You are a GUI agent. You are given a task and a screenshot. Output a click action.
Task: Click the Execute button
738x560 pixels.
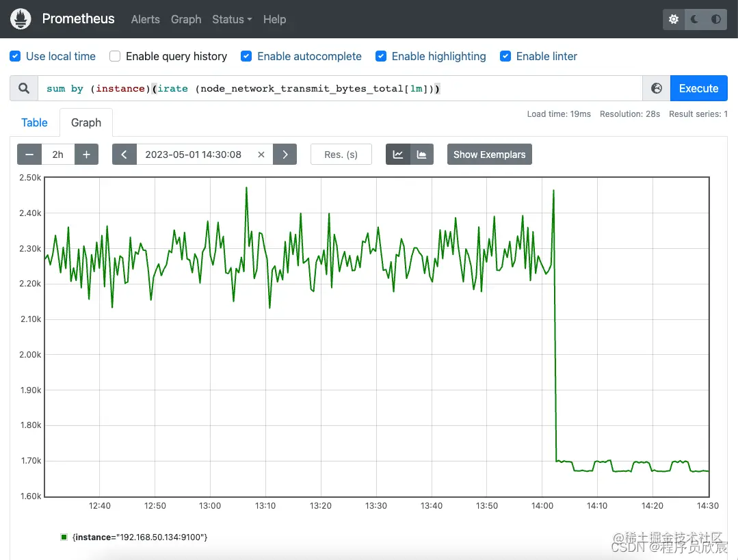pos(698,88)
